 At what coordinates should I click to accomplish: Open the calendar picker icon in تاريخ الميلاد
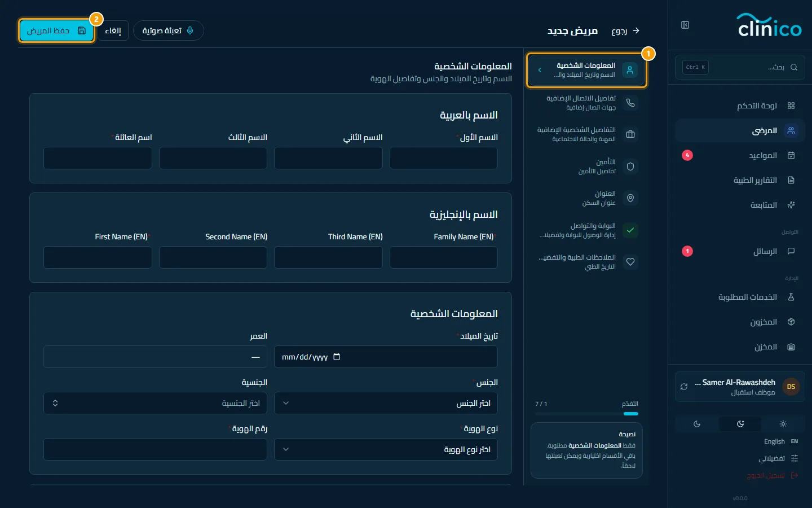337,357
